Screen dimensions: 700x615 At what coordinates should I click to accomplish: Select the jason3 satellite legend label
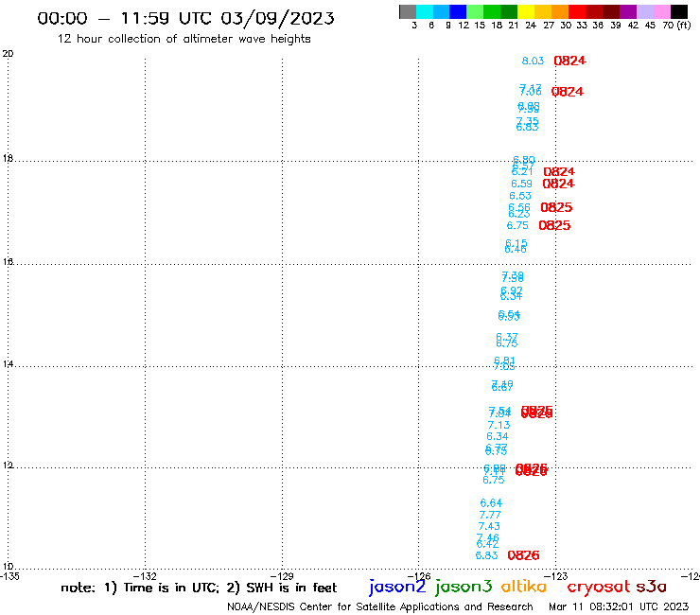click(464, 588)
